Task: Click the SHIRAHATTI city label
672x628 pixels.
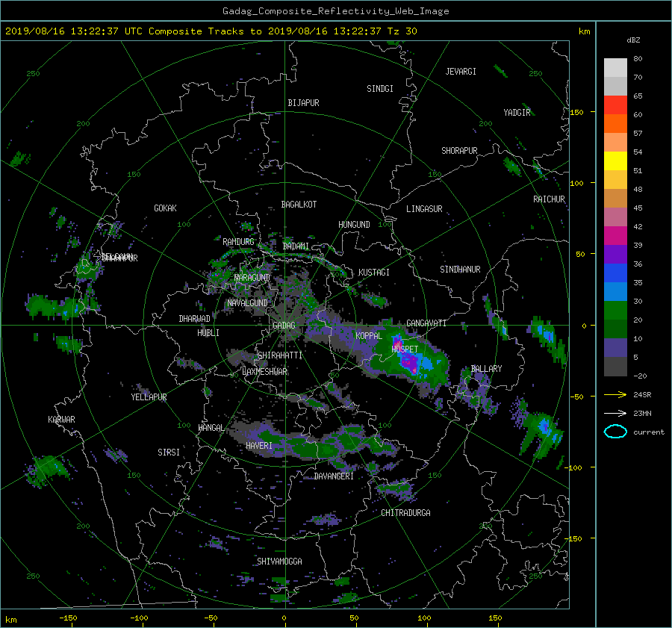Action: click(280, 355)
